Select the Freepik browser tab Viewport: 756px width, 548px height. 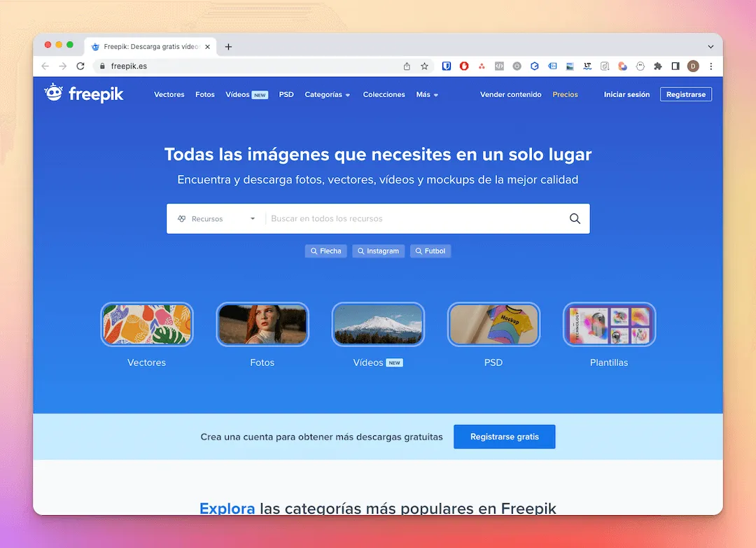(x=150, y=47)
